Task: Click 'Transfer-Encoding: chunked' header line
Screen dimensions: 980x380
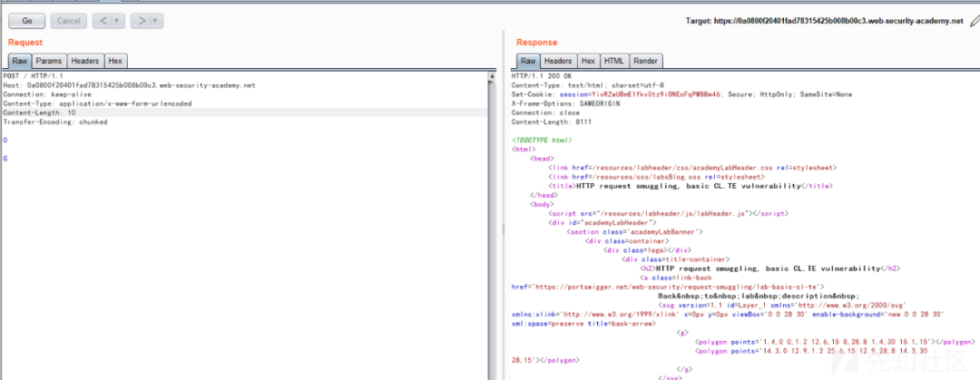Action: 55,122
